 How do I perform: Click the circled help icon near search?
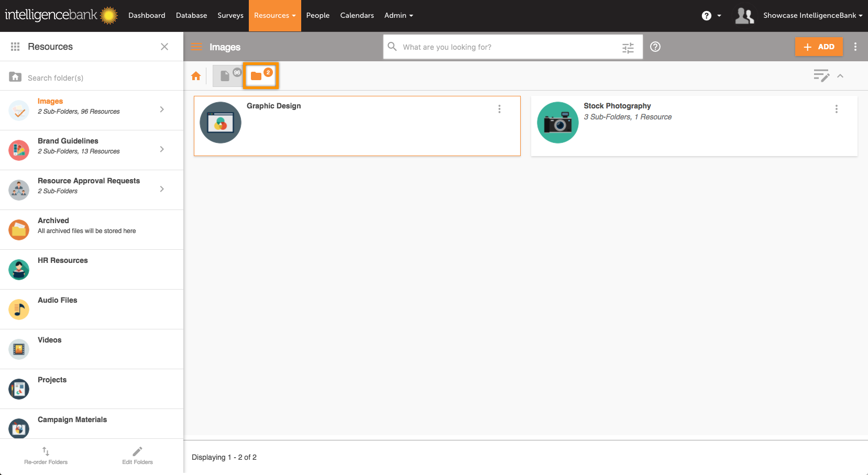[x=655, y=47]
